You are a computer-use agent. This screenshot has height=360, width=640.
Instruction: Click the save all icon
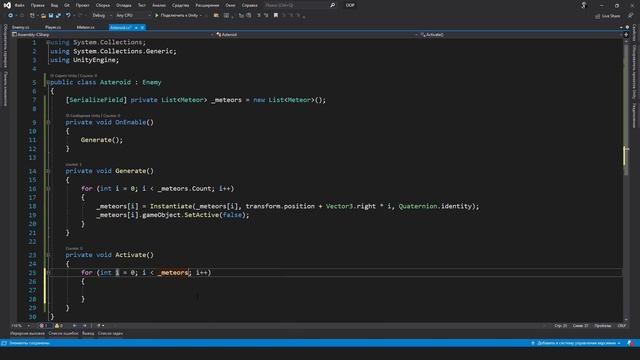[58, 16]
